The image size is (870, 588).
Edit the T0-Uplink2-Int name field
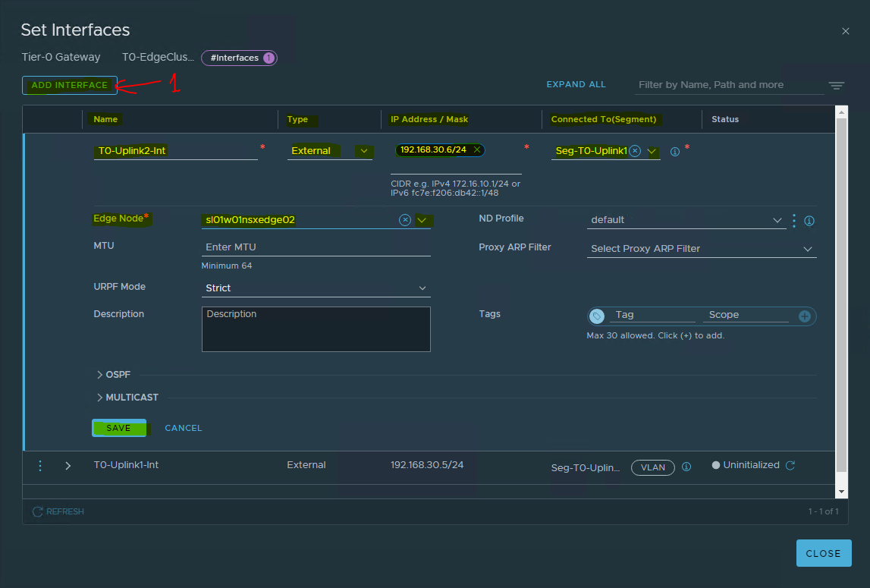coord(175,150)
